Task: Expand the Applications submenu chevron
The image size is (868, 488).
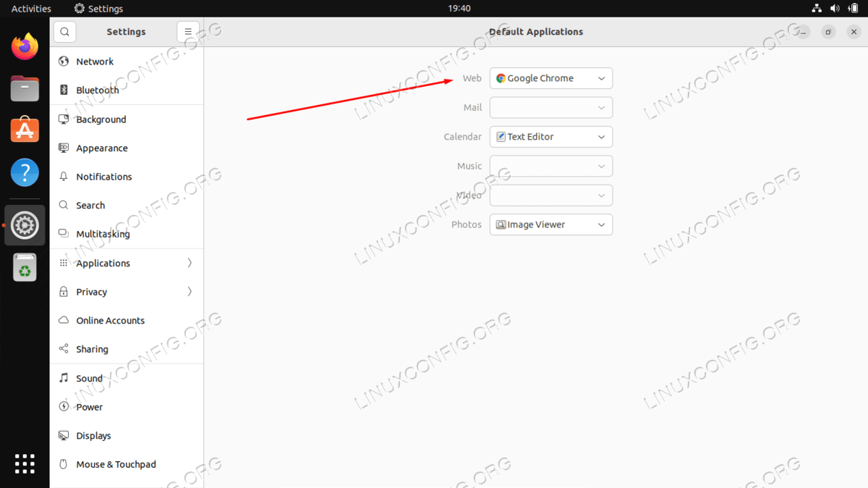Action: (x=190, y=263)
